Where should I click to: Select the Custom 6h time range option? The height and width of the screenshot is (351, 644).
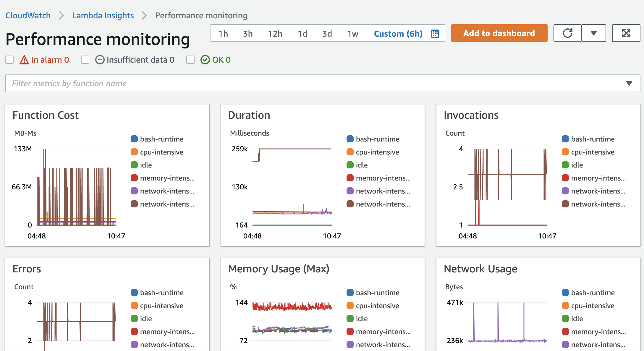click(x=398, y=33)
